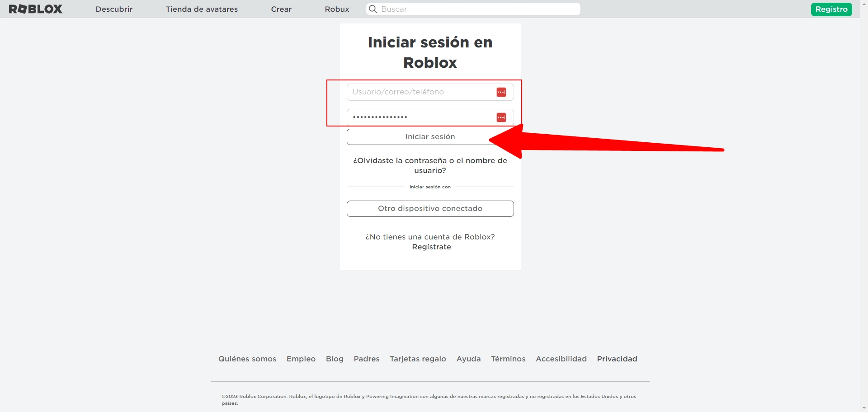Click the scrollbar up arrow
This screenshot has width=868, height=412.
[864, 3]
